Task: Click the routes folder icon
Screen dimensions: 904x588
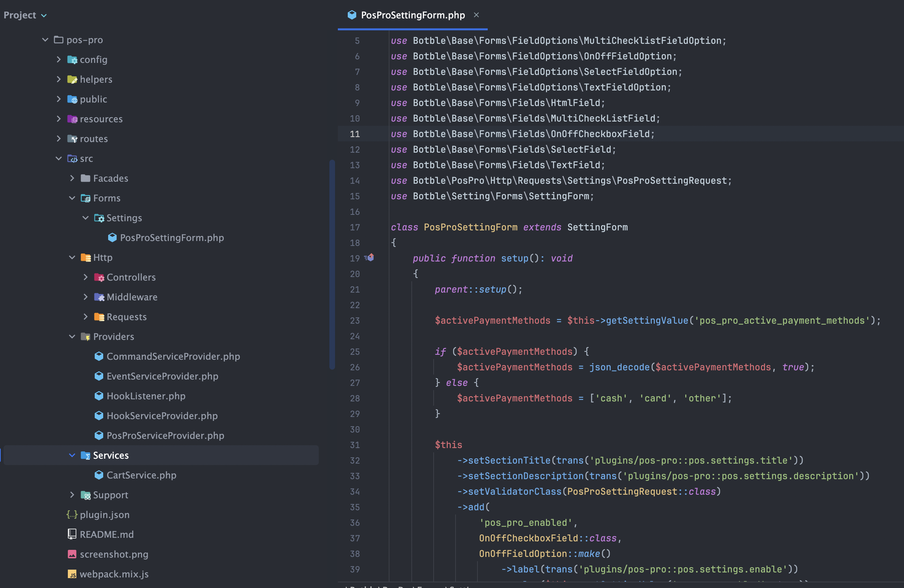Action: 72,139
